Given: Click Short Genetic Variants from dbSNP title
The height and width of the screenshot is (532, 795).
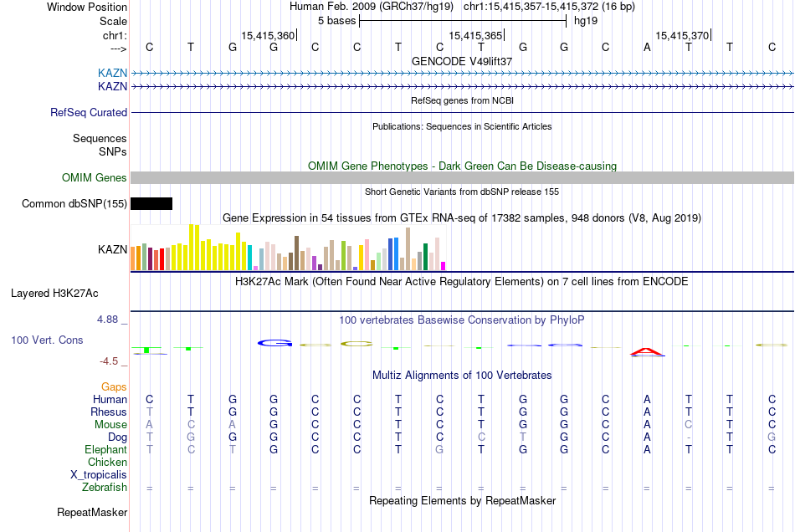Looking at the screenshot, I should (462, 192).
